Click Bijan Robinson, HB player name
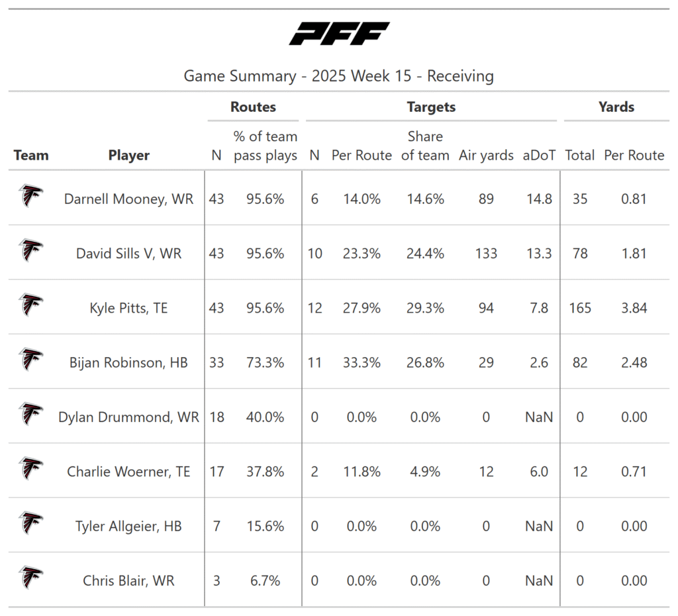Image resolution: width=678 pixels, height=616 pixels. coord(129,363)
